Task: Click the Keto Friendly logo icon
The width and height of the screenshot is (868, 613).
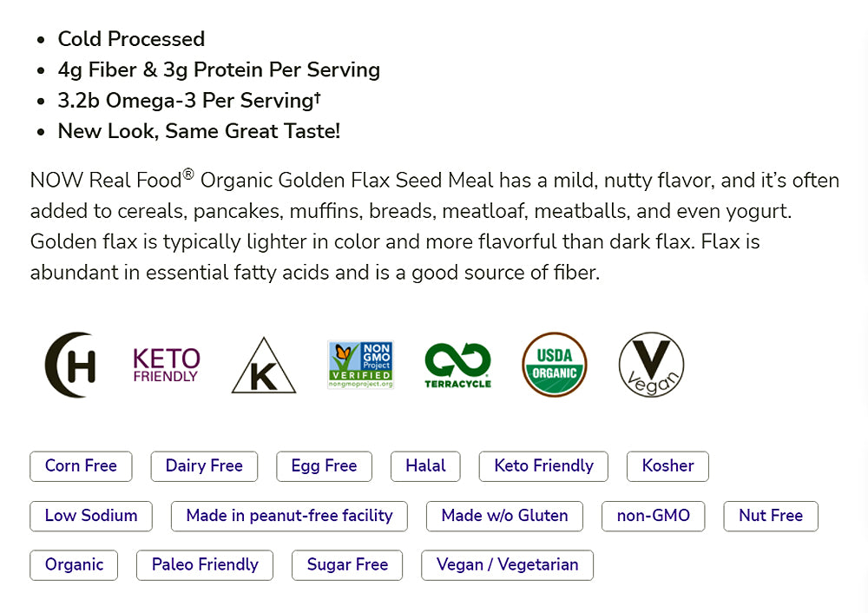Action: [x=166, y=365]
